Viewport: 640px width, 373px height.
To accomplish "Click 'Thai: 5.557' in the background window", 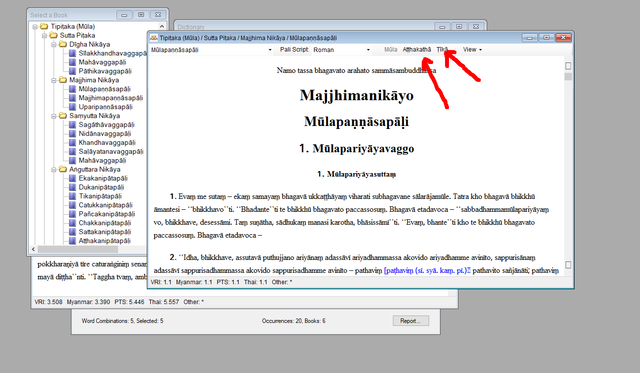I will pos(164,302).
